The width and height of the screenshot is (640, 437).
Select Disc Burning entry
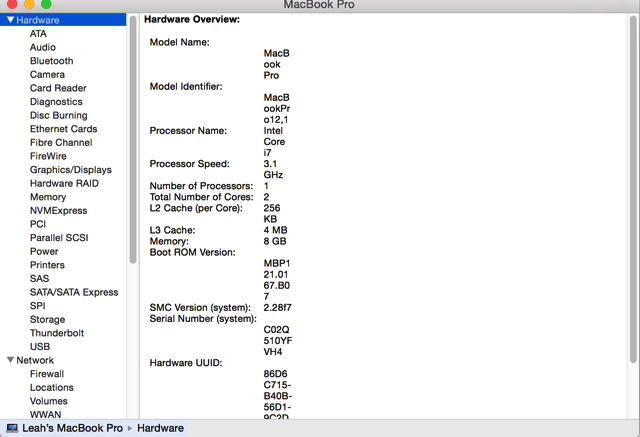point(59,115)
